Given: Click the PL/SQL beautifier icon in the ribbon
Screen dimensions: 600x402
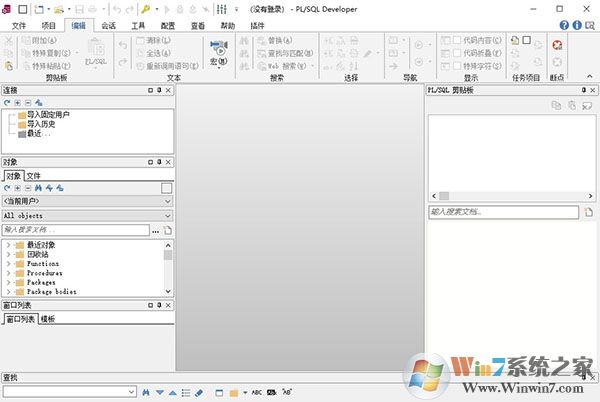Looking at the screenshot, I should [97, 50].
